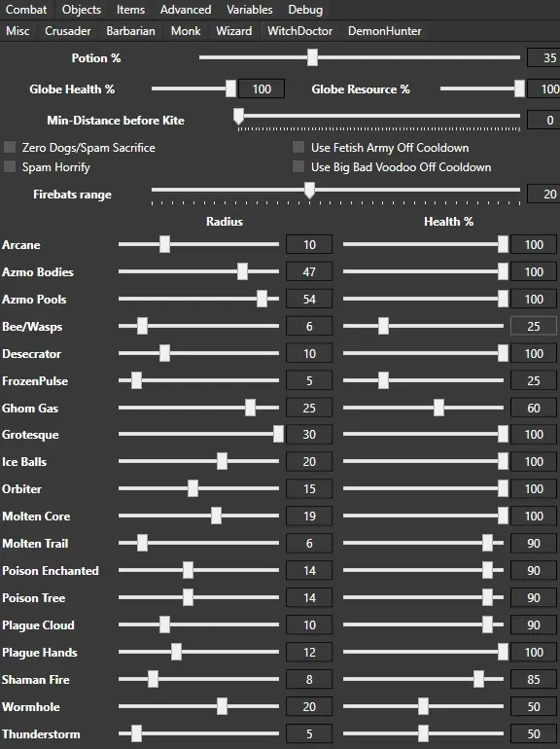560x749 pixels.
Task: Check Use Fetish Army Off Cooldown
Action: [298, 147]
